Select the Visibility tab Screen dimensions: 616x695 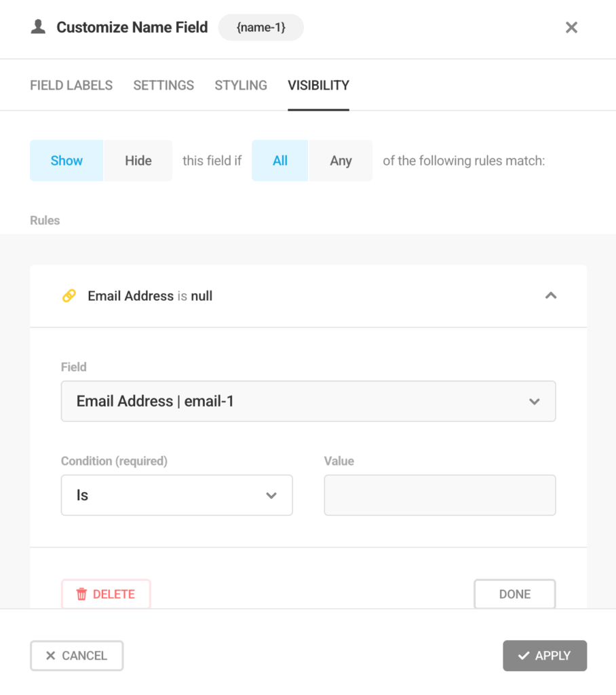[x=318, y=86]
